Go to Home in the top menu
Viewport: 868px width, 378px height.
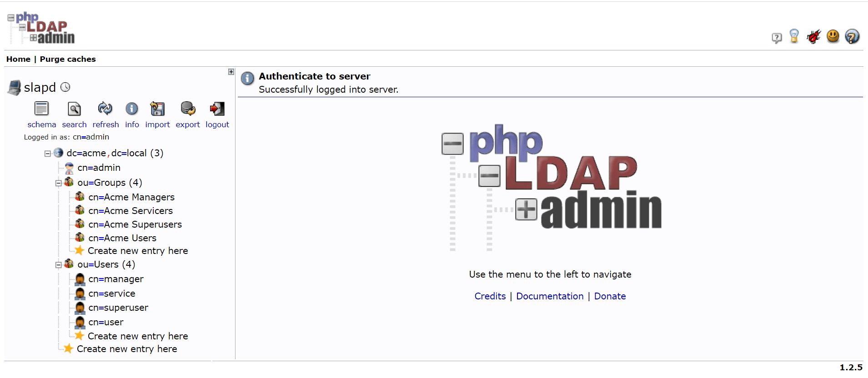[x=18, y=59]
